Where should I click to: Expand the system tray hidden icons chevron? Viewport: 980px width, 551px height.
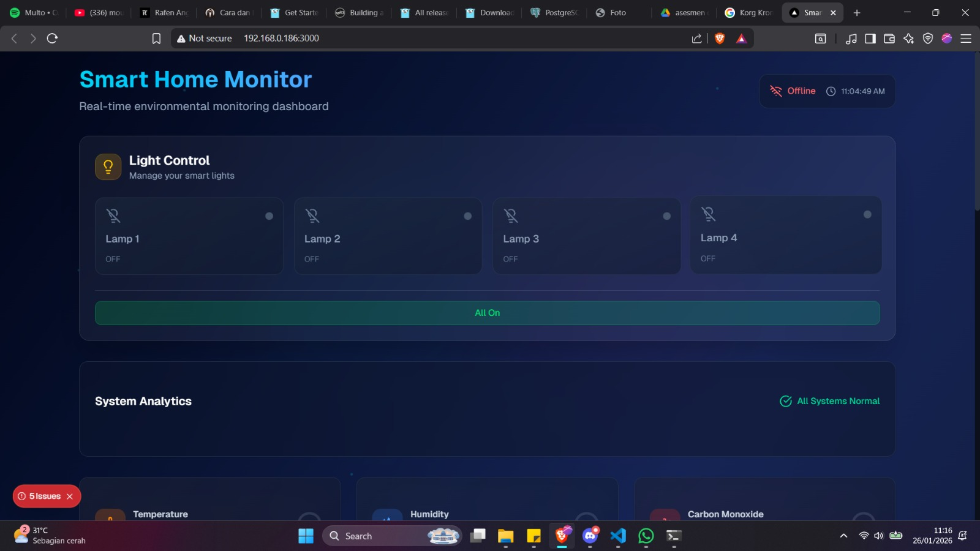click(843, 536)
